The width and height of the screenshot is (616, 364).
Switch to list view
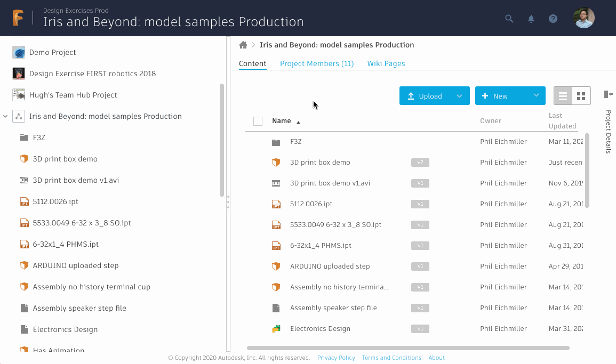click(x=563, y=96)
